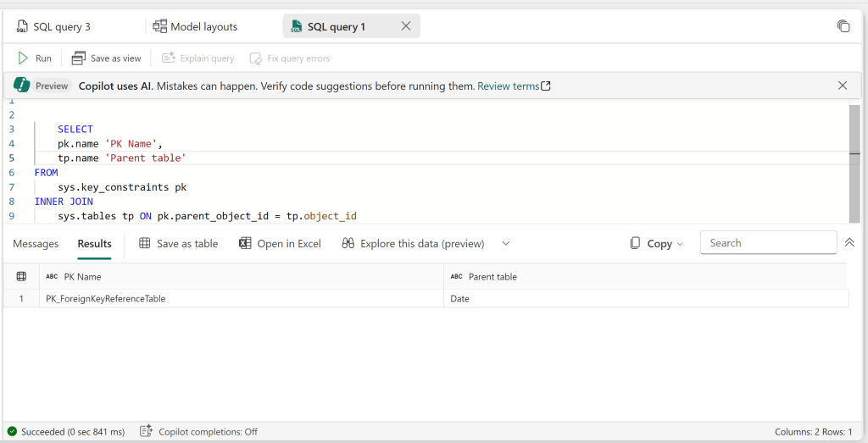Screen dimensions: 868x443
Task: Click Save as view icon
Action: click(x=79, y=58)
